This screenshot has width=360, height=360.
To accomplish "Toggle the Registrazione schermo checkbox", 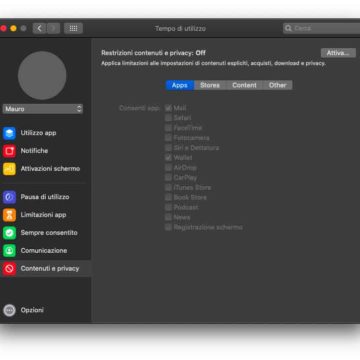I will tap(168, 227).
